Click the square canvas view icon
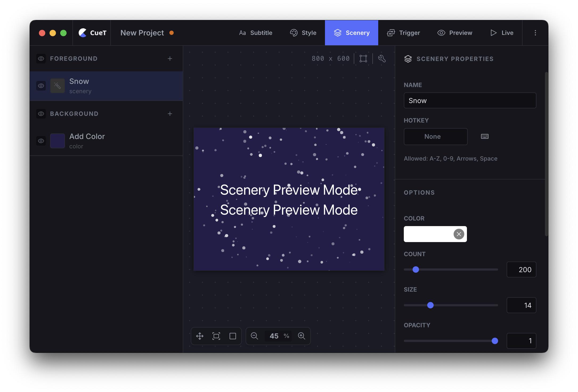The height and width of the screenshot is (392, 578). (x=233, y=336)
